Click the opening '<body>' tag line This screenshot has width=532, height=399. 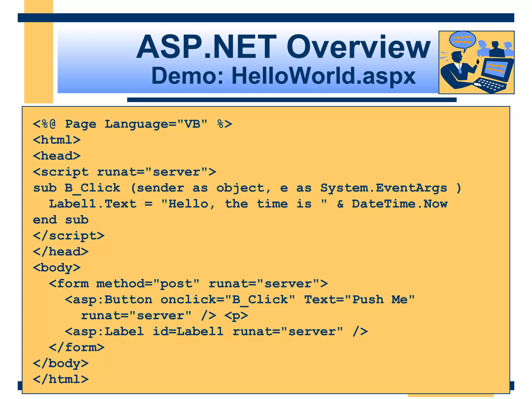click(x=57, y=268)
